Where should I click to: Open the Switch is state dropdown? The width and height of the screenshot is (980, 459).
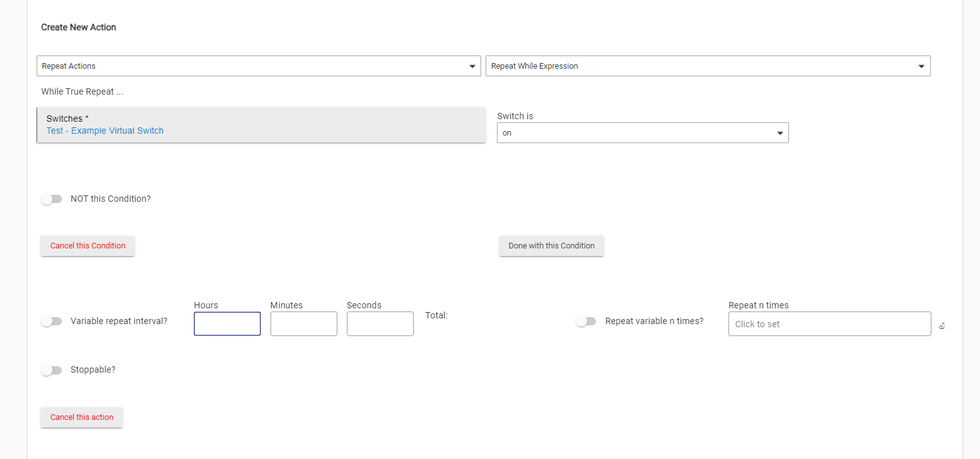pyautogui.click(x=637, y=133)
